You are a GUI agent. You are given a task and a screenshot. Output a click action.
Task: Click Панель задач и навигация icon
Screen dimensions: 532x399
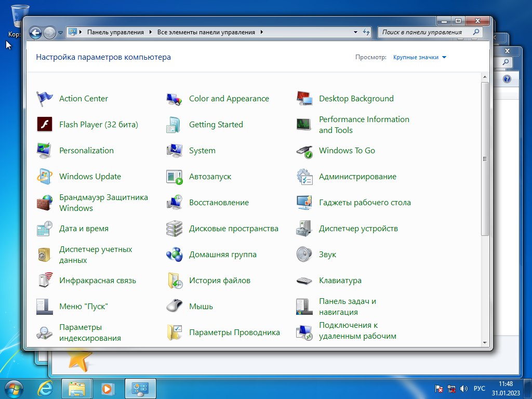(304, 307)
